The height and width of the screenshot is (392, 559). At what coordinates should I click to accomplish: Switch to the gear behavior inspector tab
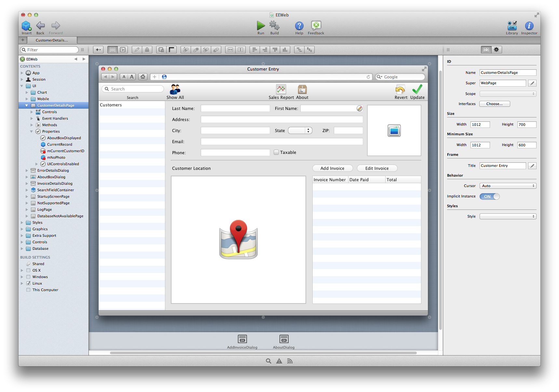click(x=497, y=50)
